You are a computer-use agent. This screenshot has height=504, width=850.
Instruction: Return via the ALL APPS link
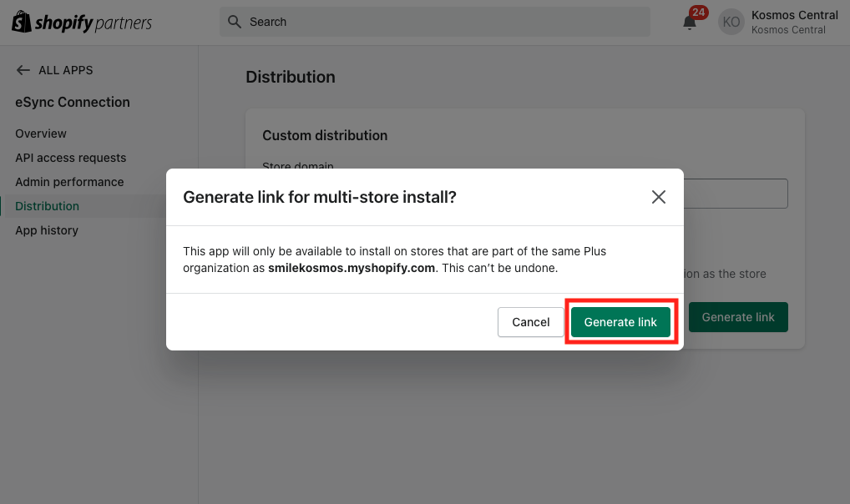[65, 70]
